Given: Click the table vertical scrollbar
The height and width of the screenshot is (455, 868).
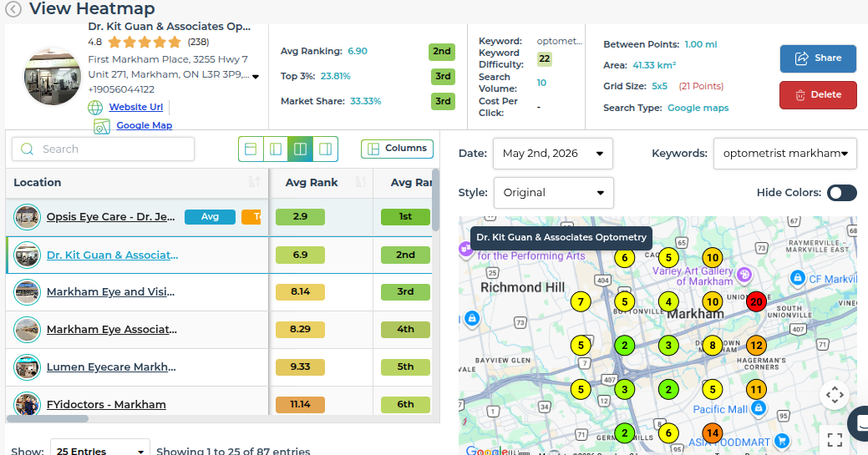Looking at the screenshot, I should point(435,200).
